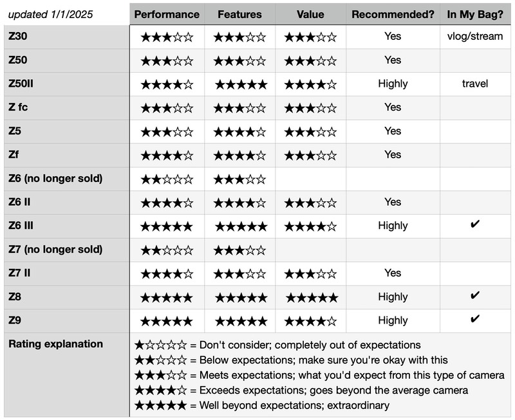Click the Zf Value star rating
Image resolution: width=515 pixels, height=420 pixels.
310,156
